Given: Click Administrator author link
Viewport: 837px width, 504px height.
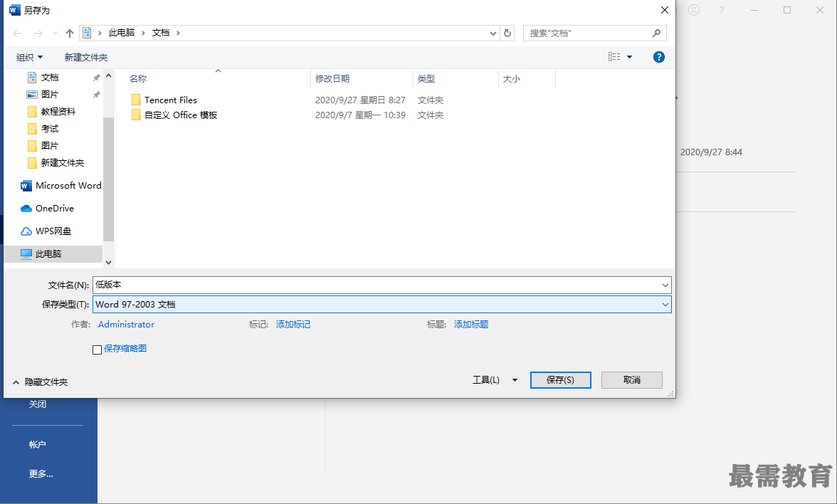Looking at the screenshot, I should [126, 325].
